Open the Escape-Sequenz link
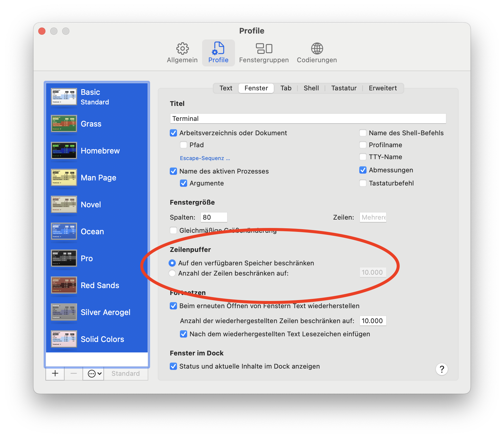The height and width of the screenshot is (438, 504). pos(205,158)
